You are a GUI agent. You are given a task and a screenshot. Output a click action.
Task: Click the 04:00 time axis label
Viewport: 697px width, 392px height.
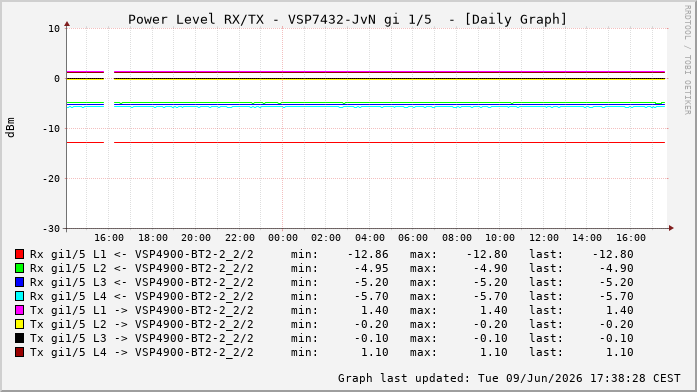point(370,238)
